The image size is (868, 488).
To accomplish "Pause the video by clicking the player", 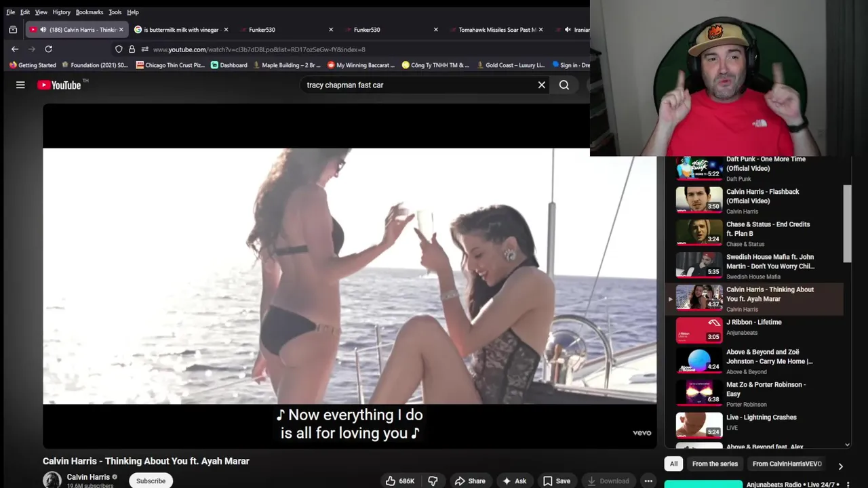I will click(349, 276).
